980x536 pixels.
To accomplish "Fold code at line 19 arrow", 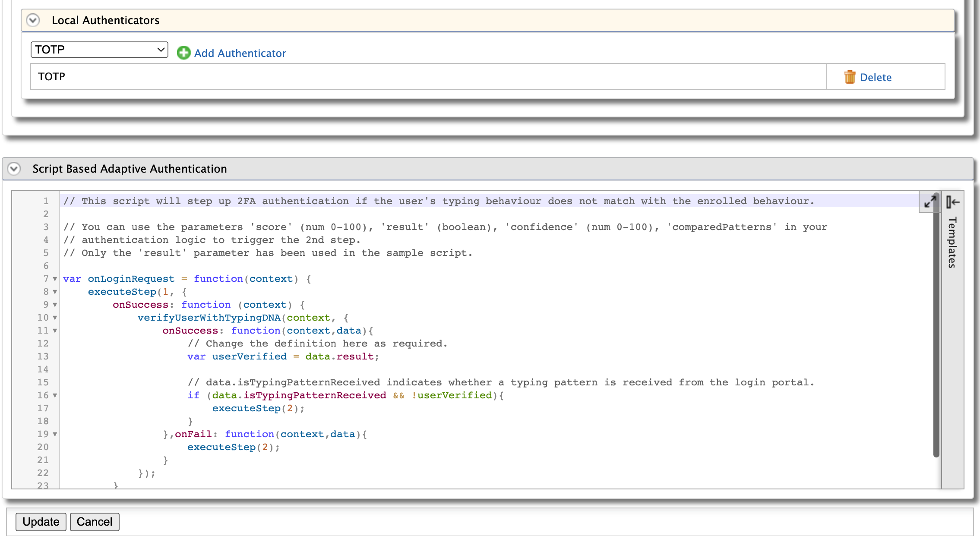I will 55,435.
